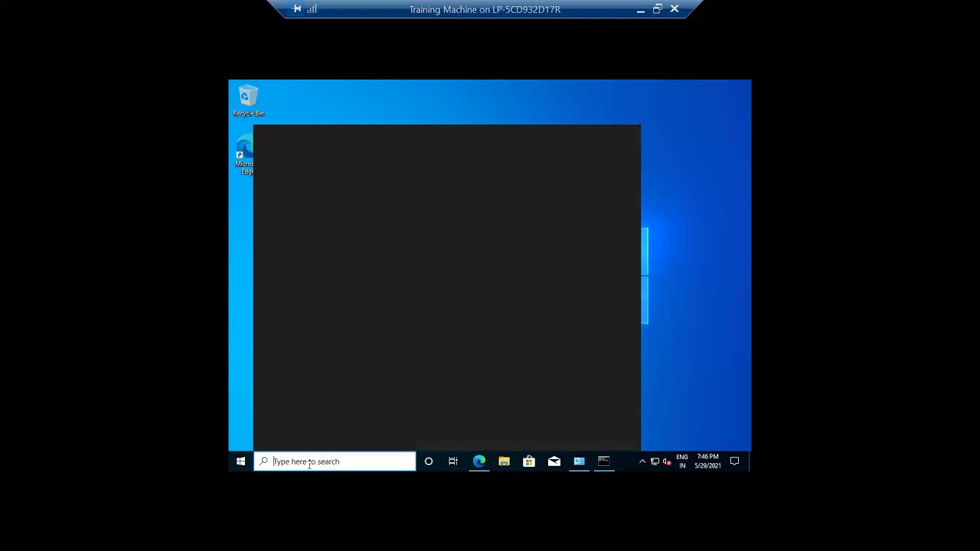Viewport: 980px width, 551px height.
Task: Change the ENG IN input language
Action: point(682,461)
